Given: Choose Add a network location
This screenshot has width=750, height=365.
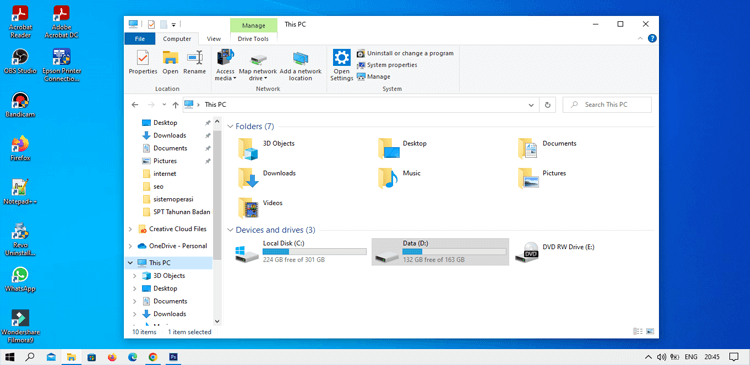Looking at the screenshot, I should click(300, 65).
